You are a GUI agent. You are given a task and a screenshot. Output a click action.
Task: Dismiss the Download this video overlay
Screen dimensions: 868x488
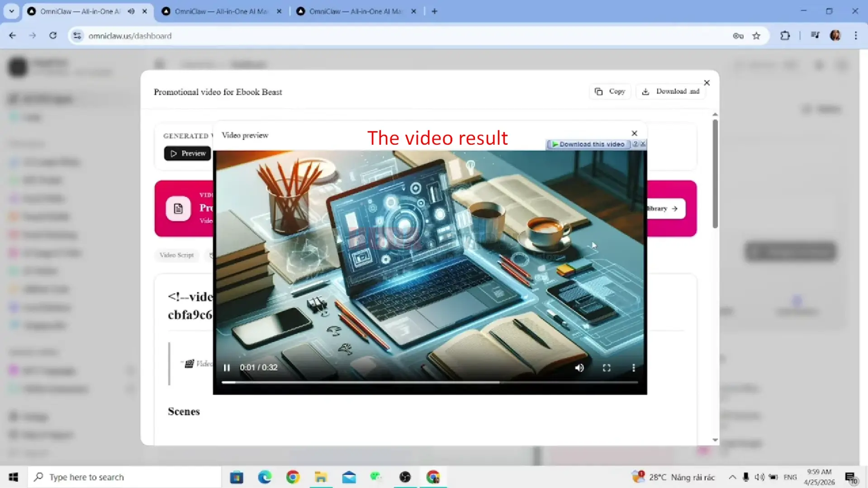coord(643,144)
